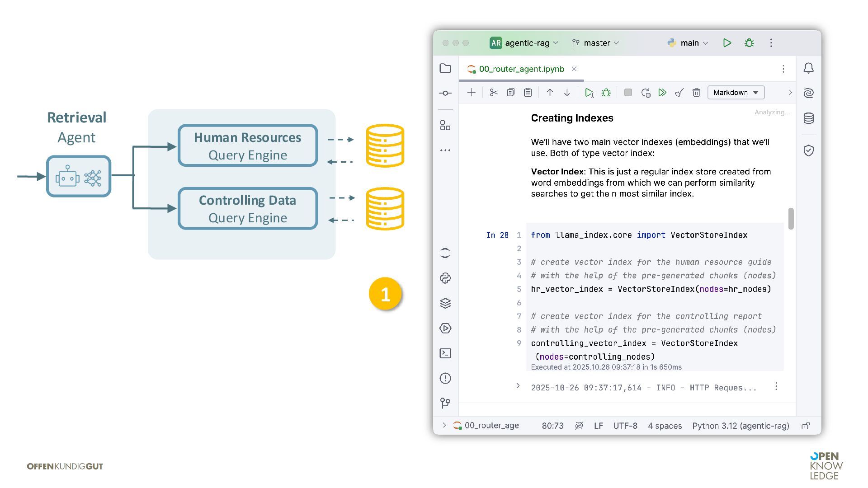Run all notebook cells
The width and height of the screenshot is (868, 488).
662,93
